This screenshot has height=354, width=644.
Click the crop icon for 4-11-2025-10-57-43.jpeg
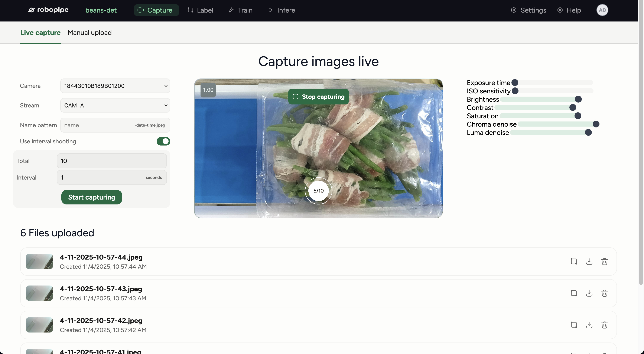pyautogui.click(x=574, y=293)
